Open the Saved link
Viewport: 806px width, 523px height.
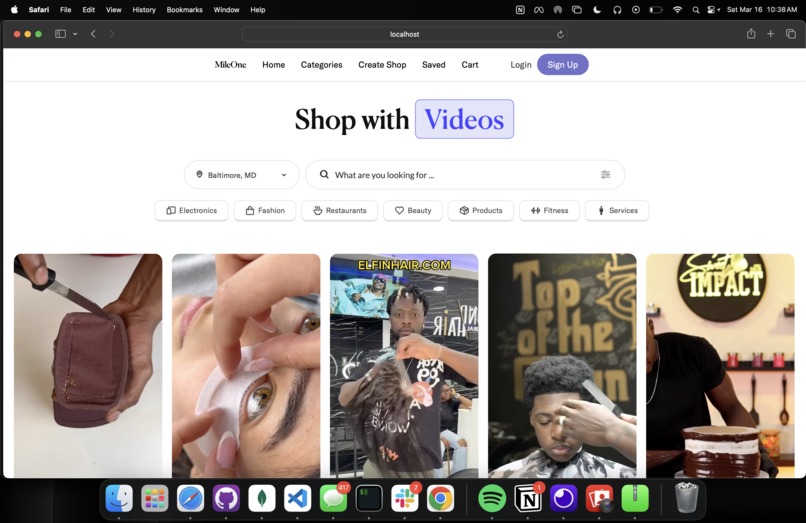tap(433, 65)
